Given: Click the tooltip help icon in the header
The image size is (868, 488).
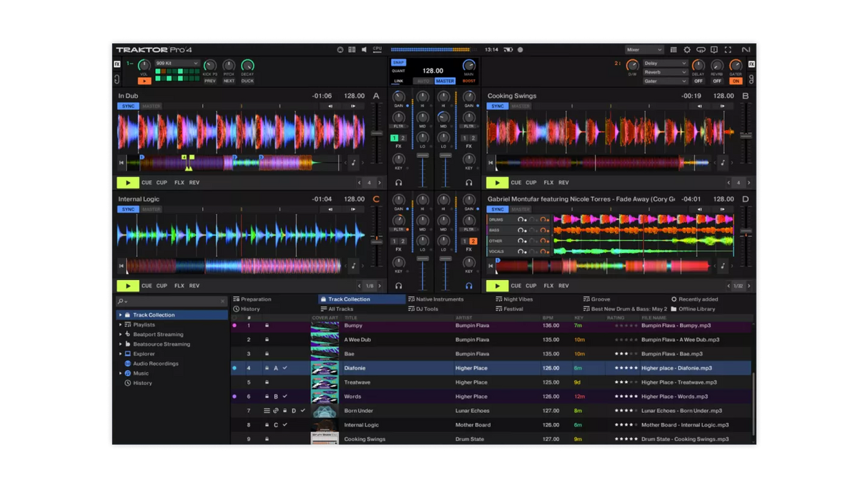Looking at the screenshot, I should 714,49.
